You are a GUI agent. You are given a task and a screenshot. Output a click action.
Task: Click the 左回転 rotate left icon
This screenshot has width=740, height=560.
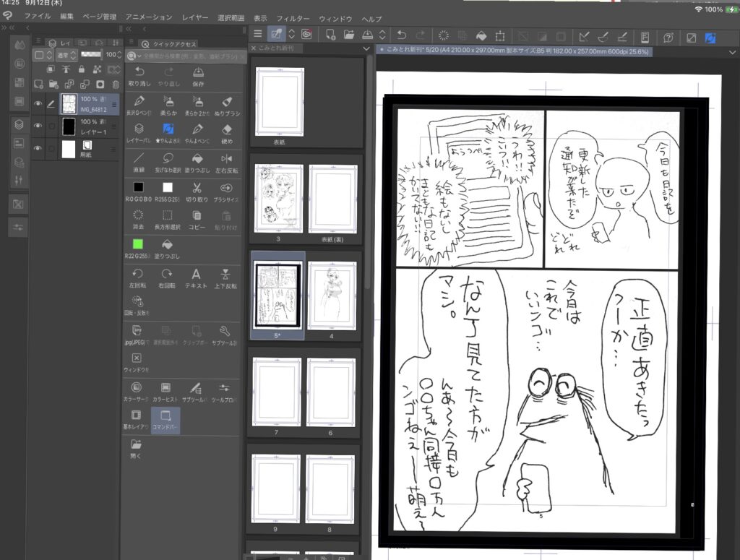[x=137, y=275]
